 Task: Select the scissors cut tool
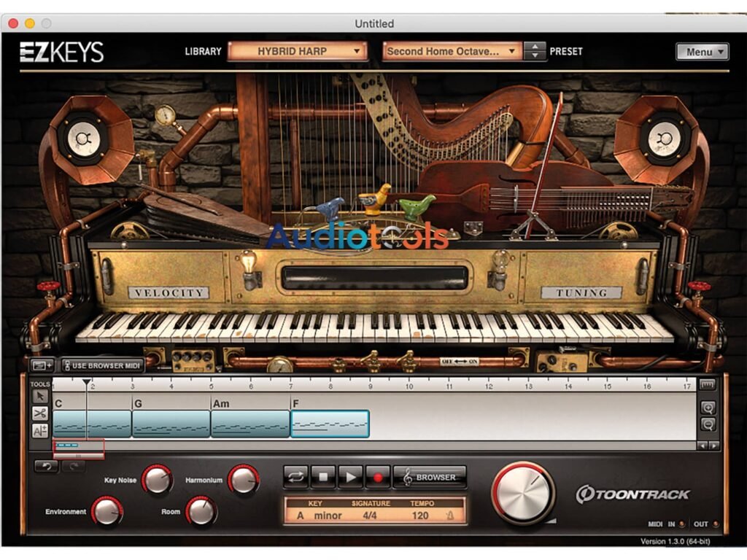coord(41,415)
